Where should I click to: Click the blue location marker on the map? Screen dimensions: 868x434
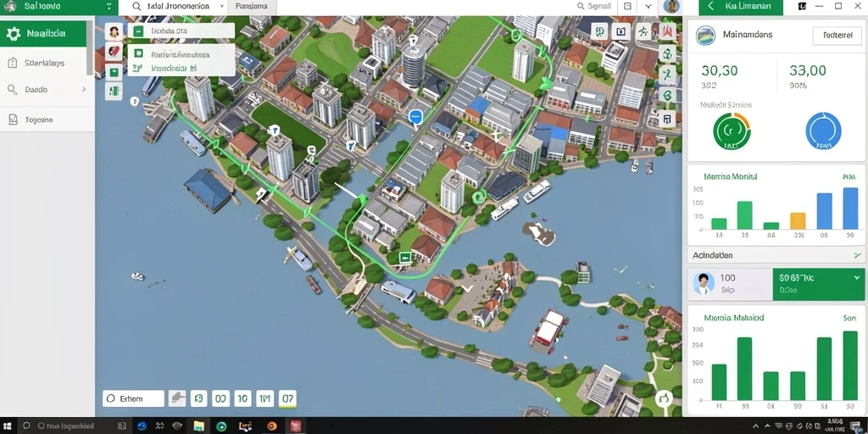[x=415, y=116]
